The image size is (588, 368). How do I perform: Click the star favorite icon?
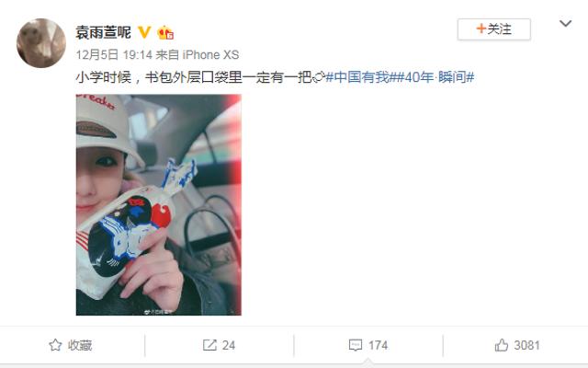(55, 345)
